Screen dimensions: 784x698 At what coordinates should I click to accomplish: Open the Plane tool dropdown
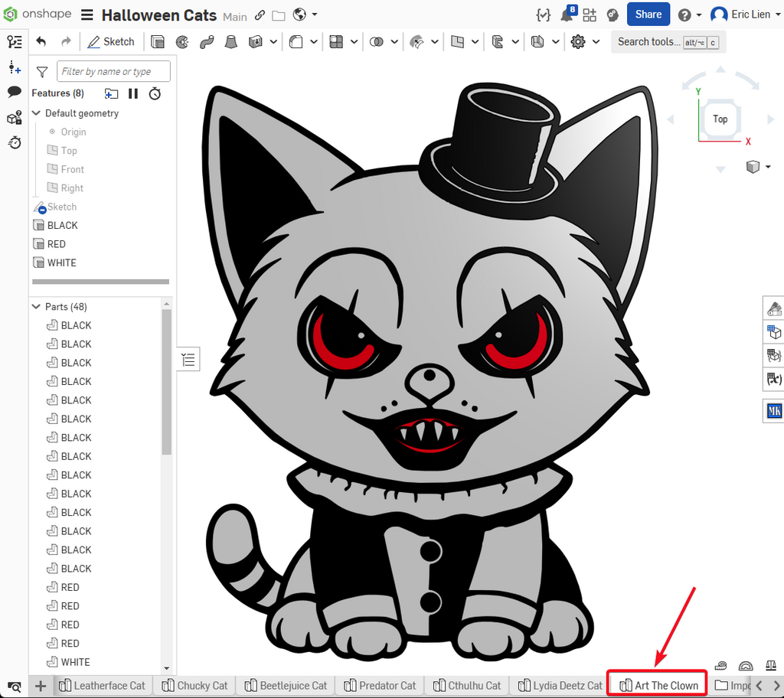[x=475, y=41]
